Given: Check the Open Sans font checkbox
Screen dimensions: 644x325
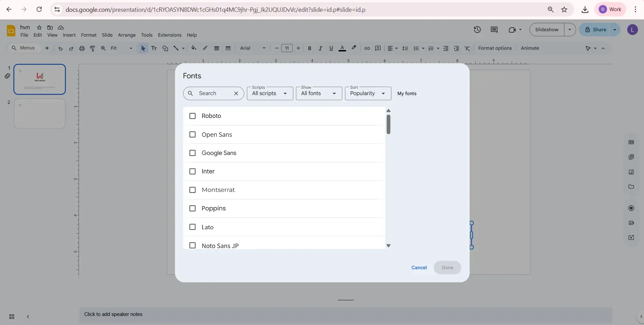Looking at the screenshot, I should point(192,134).
